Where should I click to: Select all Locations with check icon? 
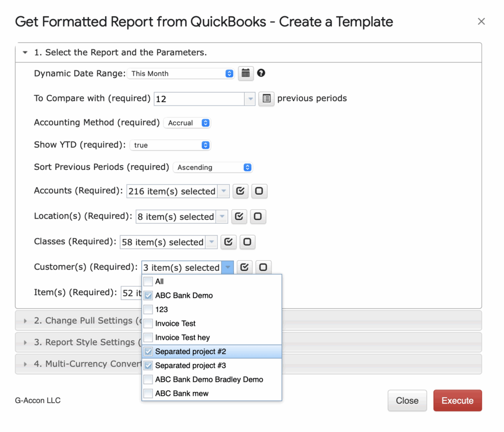[x=239, y=217]
